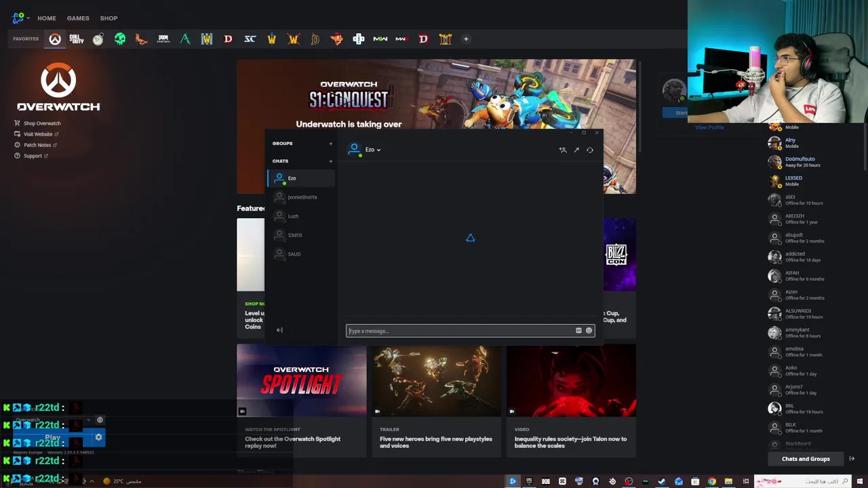Open Battle.net icon in Windows taskbar

click(x=513, y=481)
